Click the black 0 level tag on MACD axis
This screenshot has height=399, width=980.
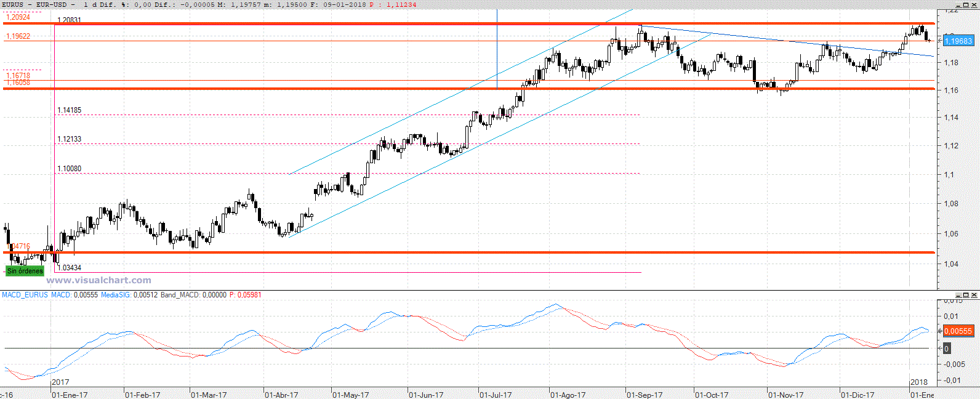pyautogui.click(x=946, y=349)
